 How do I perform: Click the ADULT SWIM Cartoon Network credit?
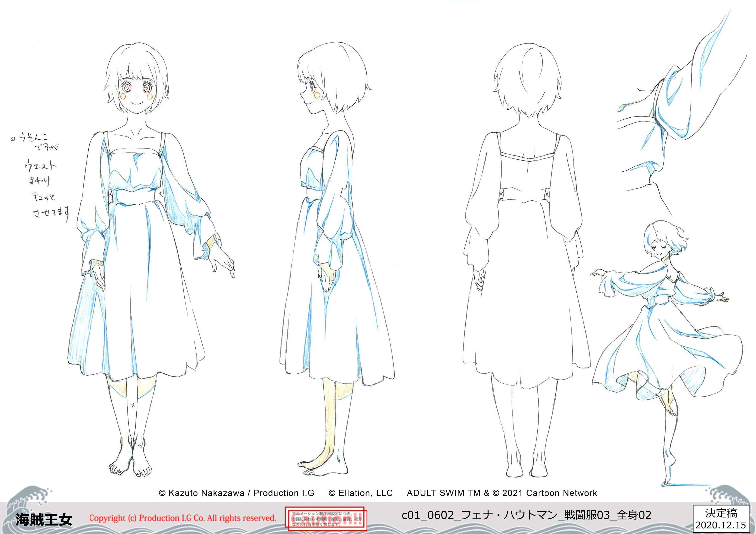pyautogui.click(x=501, y=493)
